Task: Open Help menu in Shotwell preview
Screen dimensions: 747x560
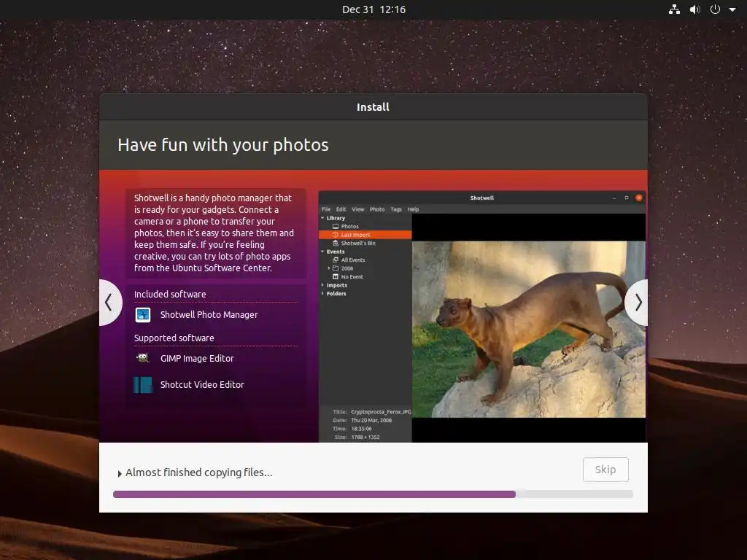Action: 413,209
